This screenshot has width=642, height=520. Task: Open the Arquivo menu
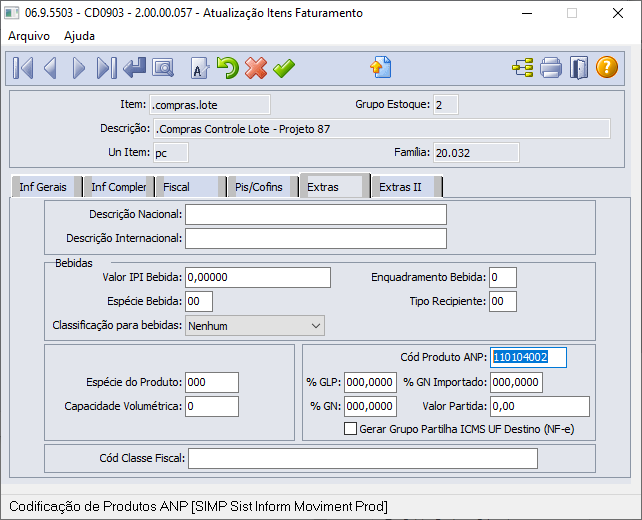(29, 35)
